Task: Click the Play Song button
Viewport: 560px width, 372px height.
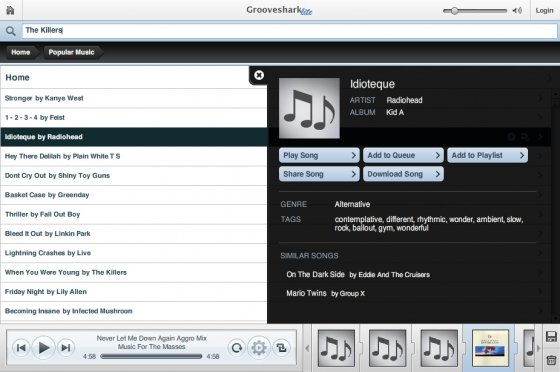Action: coord(319,155)
